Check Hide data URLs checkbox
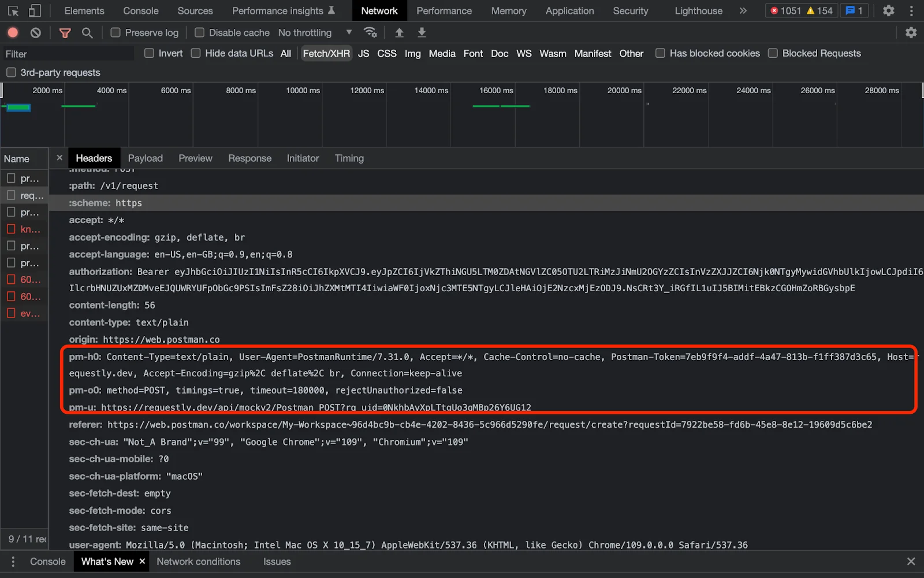 [196, 53]
